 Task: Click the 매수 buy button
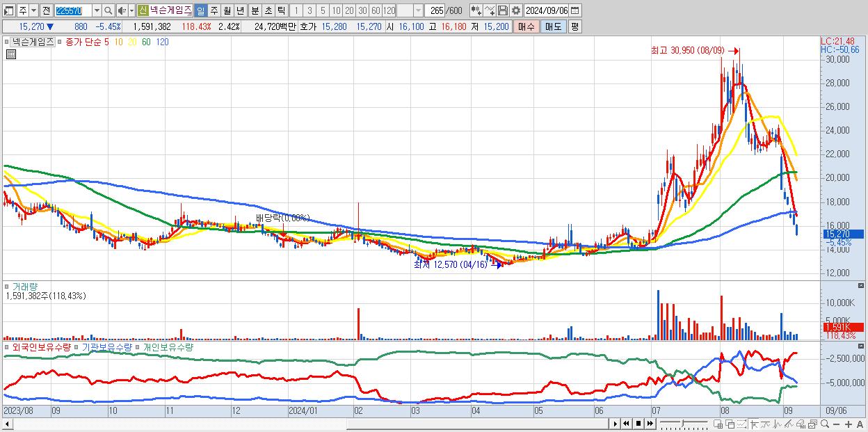(x=526, y=26)
